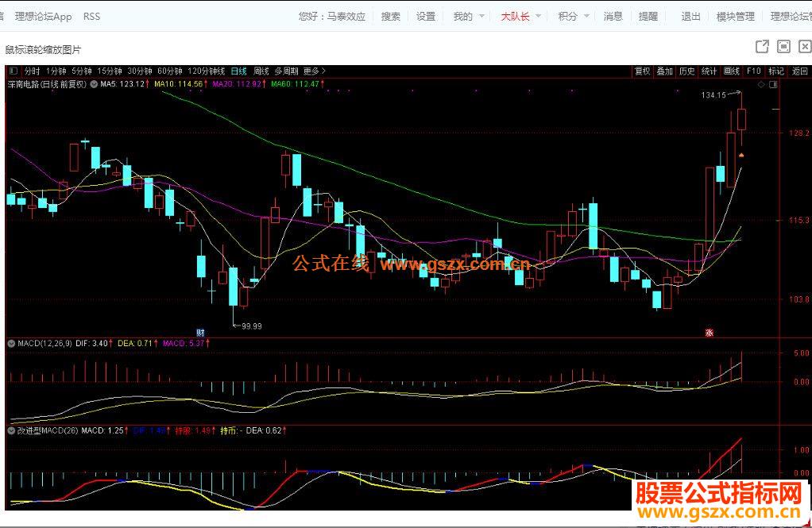Click the 搜索 search link

click(x=390, y=17)
